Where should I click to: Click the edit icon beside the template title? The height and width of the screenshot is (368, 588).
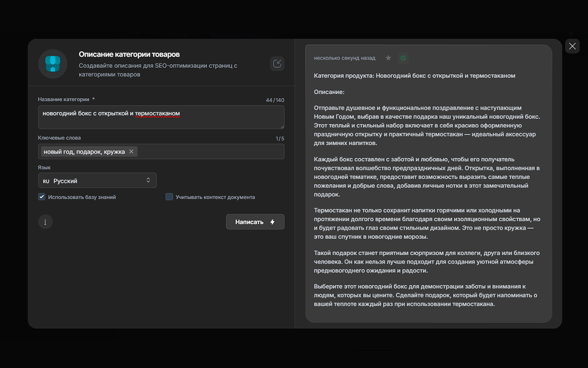277,64
